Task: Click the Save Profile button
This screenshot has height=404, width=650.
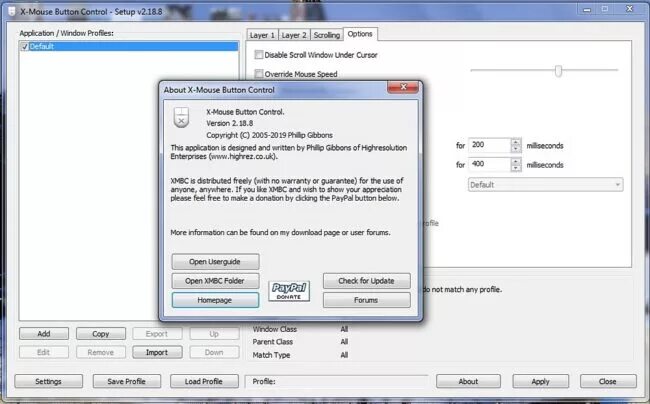Action: [x=126, y=381]
